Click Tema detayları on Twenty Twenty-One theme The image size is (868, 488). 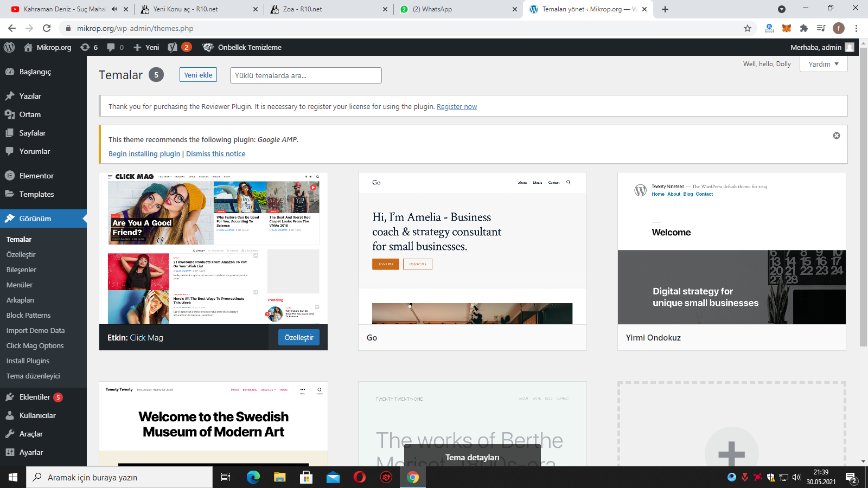[x=473, y=457]
